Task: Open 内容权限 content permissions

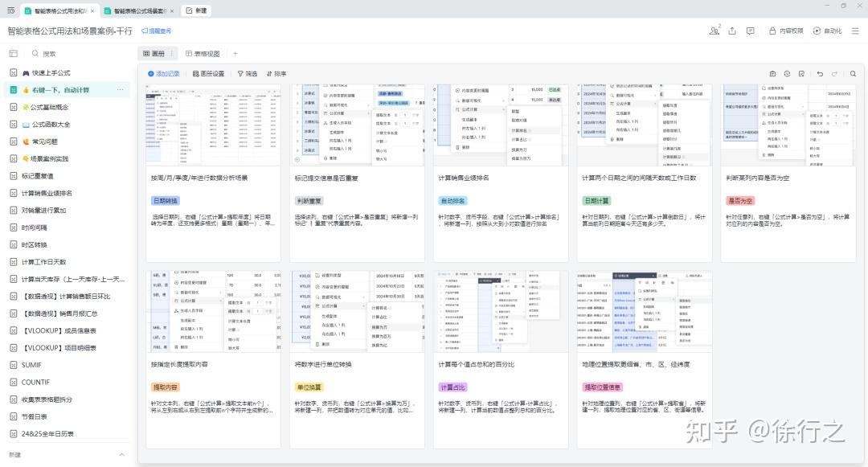Action: [786, 31]
